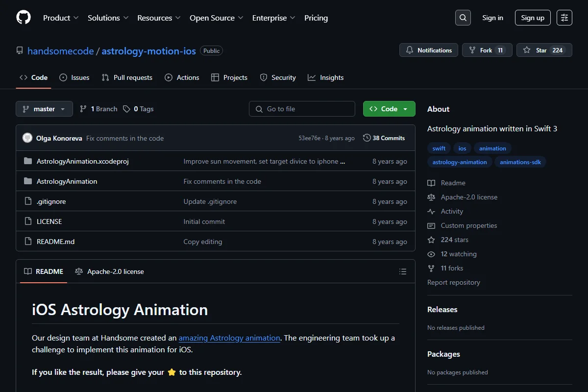Click the Activity pulse icon
The image size is (588, 392).
pyautogui.click(x=431, y=211)
